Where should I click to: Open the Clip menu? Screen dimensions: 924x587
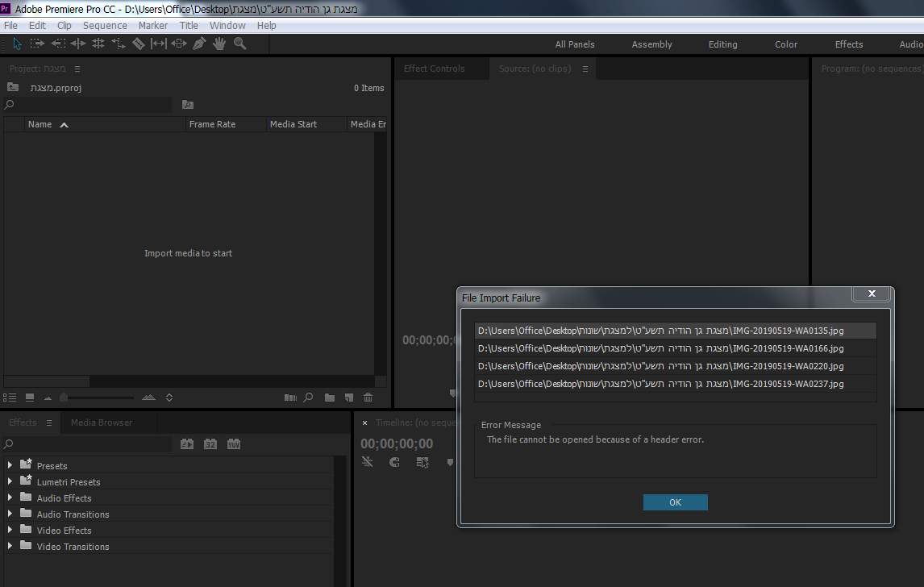point(65,25)
